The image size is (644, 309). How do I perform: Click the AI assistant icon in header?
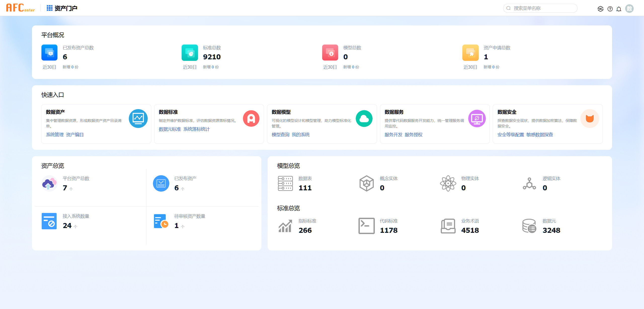point(600,9)
